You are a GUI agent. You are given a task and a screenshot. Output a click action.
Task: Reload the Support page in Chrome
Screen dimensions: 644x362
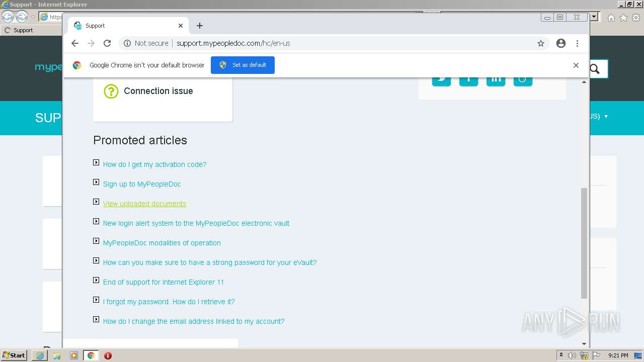[107, 43]
